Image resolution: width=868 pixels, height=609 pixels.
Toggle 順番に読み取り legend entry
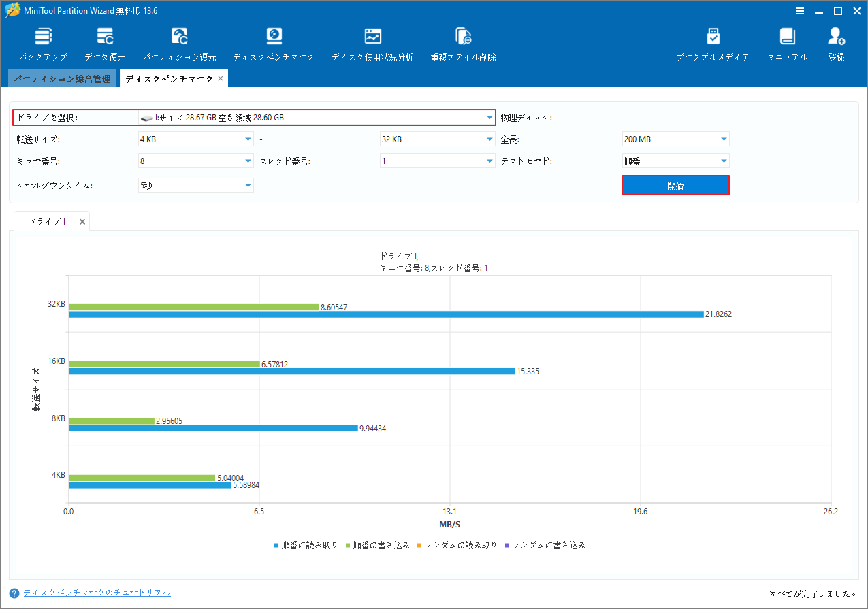pyautogui.click(x=306, y=545)
